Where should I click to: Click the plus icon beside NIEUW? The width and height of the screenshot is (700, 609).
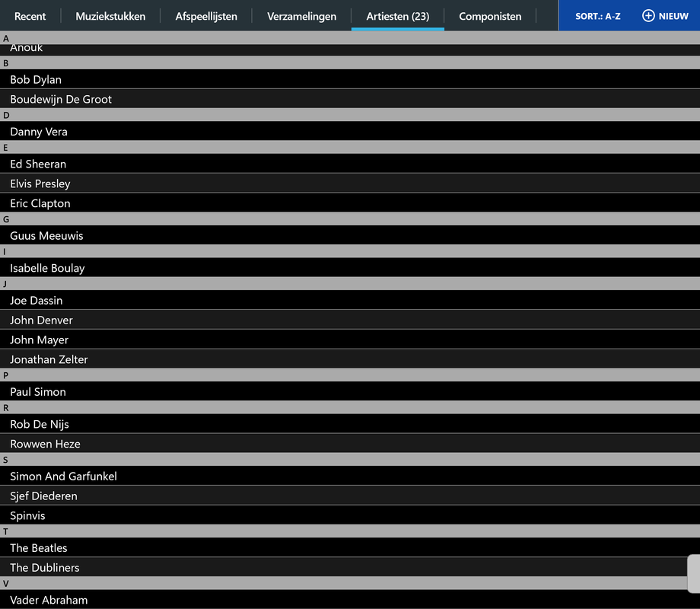(x=648, y=16)
